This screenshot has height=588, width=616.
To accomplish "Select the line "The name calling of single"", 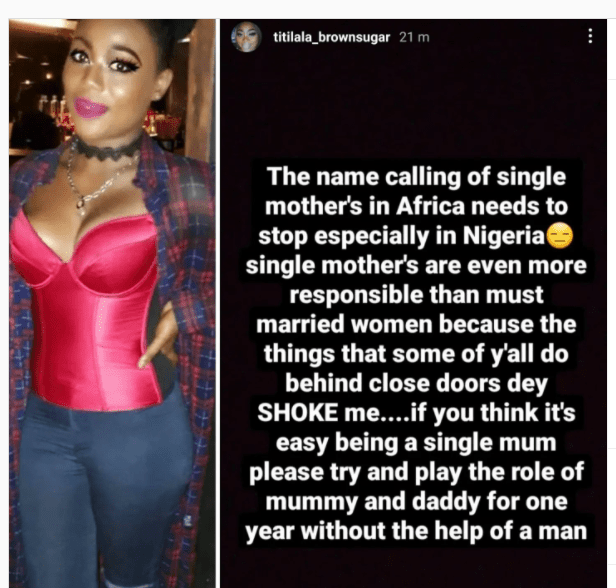I will coord(416,177).
